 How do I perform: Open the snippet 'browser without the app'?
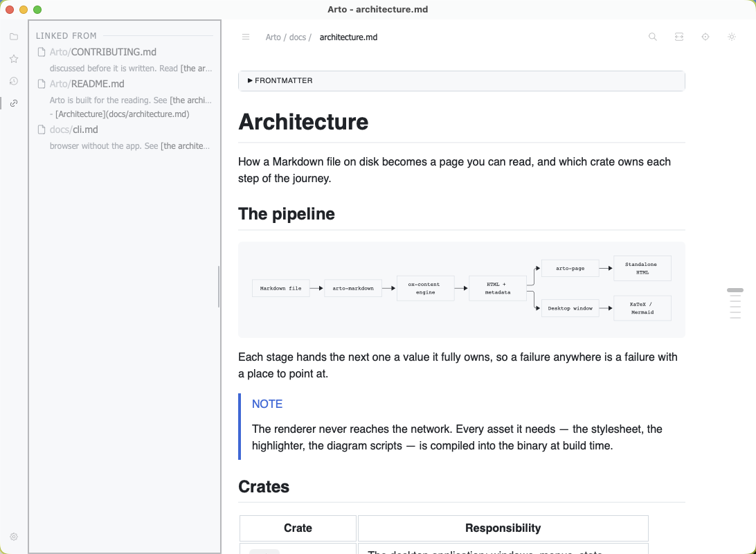(129, 146)
